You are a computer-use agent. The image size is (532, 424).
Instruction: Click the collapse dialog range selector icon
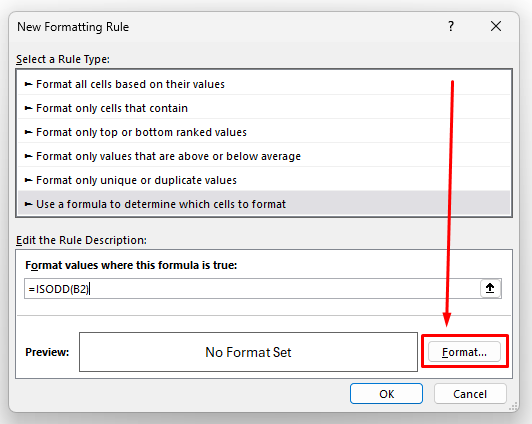[x=490, y=289]
